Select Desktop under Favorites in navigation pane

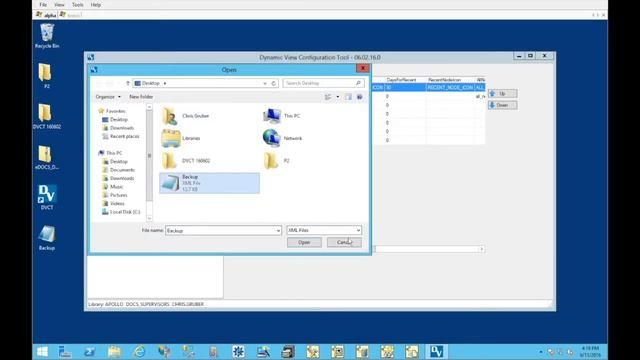[x=115, y=120]
